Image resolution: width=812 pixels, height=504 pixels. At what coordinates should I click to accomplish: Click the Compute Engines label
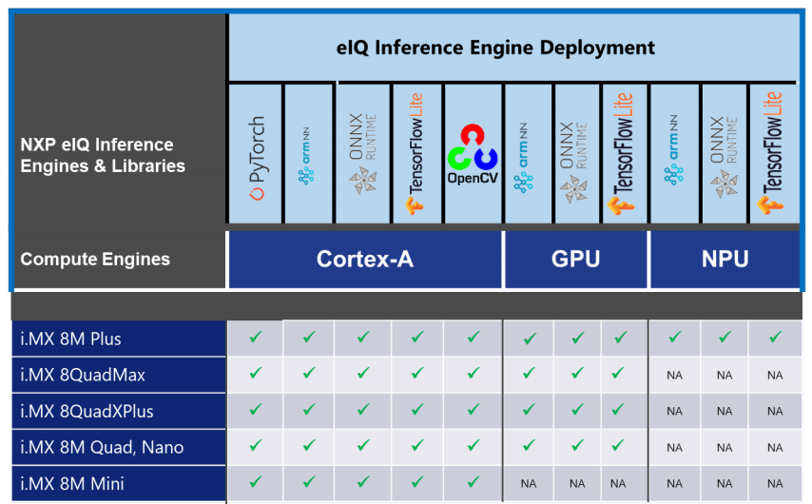tap(95, 259)
